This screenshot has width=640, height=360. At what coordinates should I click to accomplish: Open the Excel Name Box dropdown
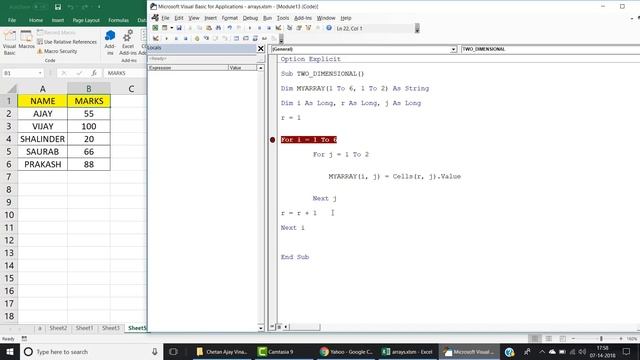pos(40,73)
